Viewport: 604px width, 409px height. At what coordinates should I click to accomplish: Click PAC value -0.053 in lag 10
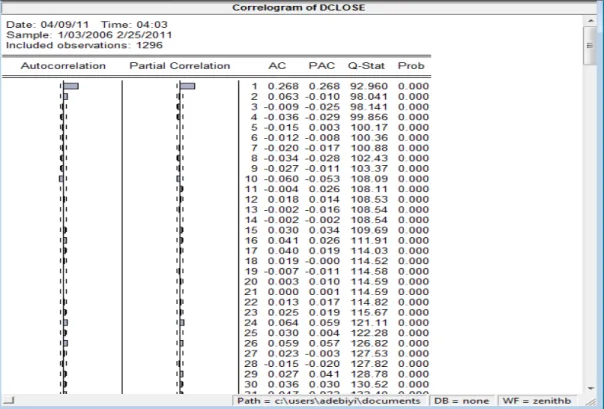[x=322, y=179]
